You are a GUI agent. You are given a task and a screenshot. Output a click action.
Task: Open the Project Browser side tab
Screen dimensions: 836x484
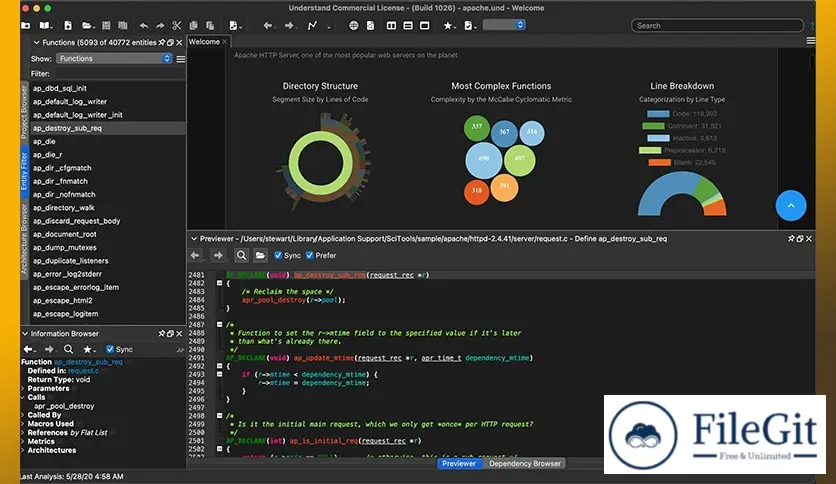click(23, 112)
